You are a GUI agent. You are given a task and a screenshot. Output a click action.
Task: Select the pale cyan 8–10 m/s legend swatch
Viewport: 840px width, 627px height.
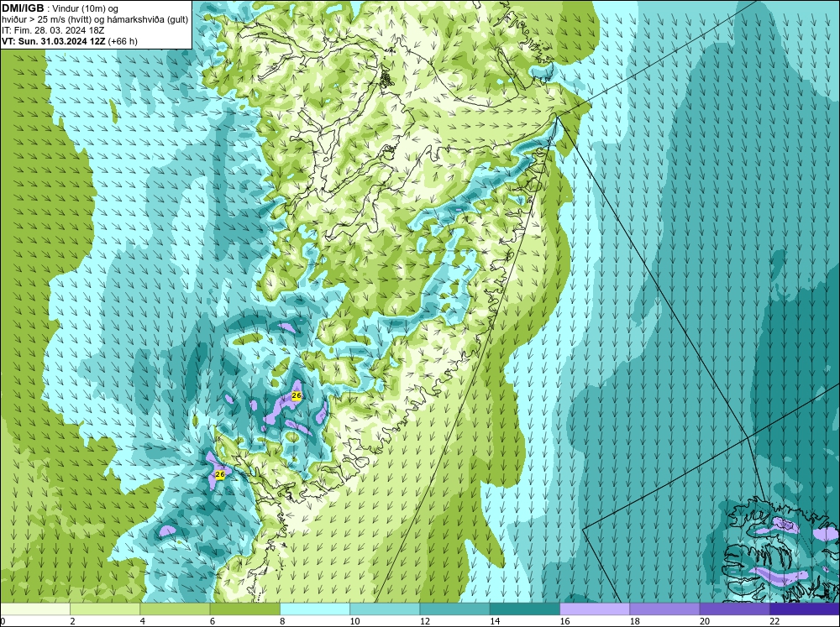pyautogui.click(x=315, y=609)
